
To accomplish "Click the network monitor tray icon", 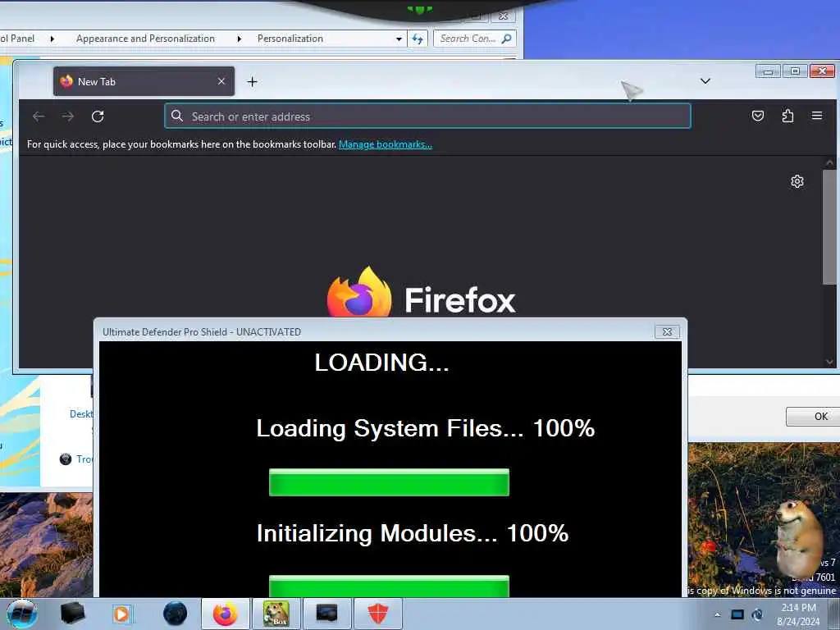I will point(737,614).
